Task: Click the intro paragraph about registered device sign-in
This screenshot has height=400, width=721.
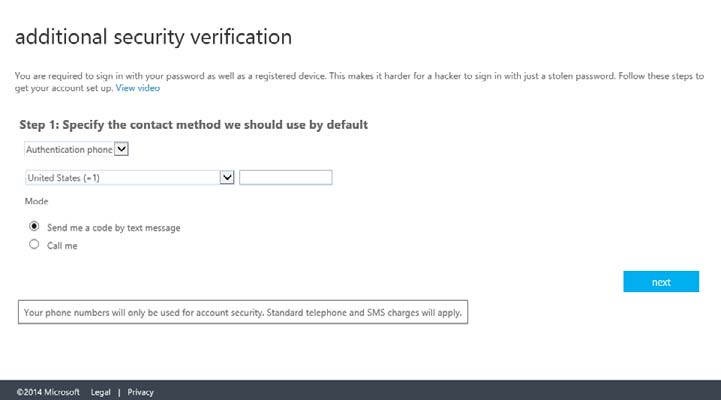Action: [x=350, y=76]
